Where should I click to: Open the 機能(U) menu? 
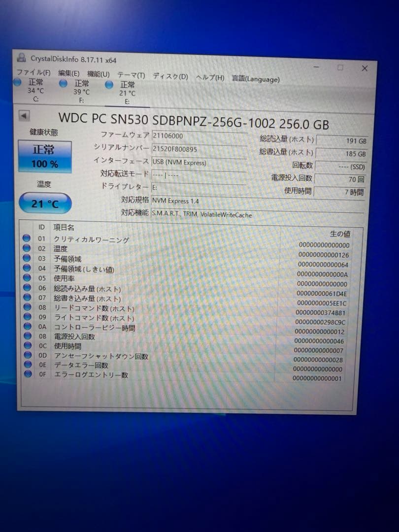point(98,74)
